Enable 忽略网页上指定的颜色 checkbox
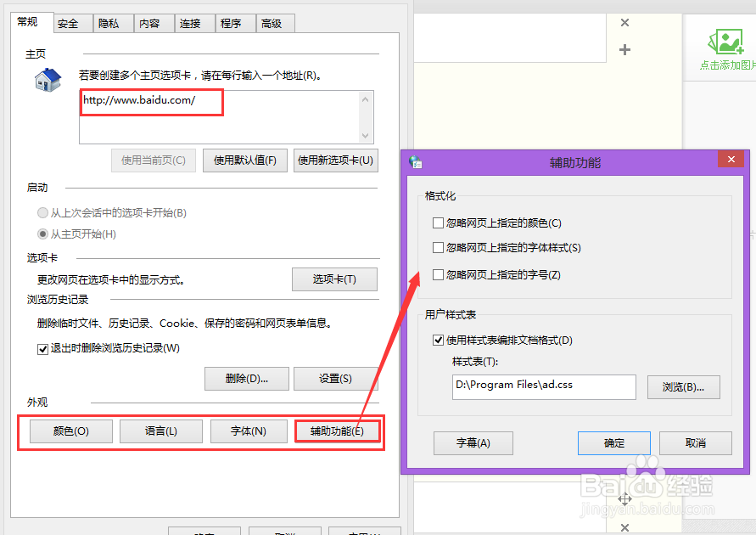756x535 pixels. point(440,222)
